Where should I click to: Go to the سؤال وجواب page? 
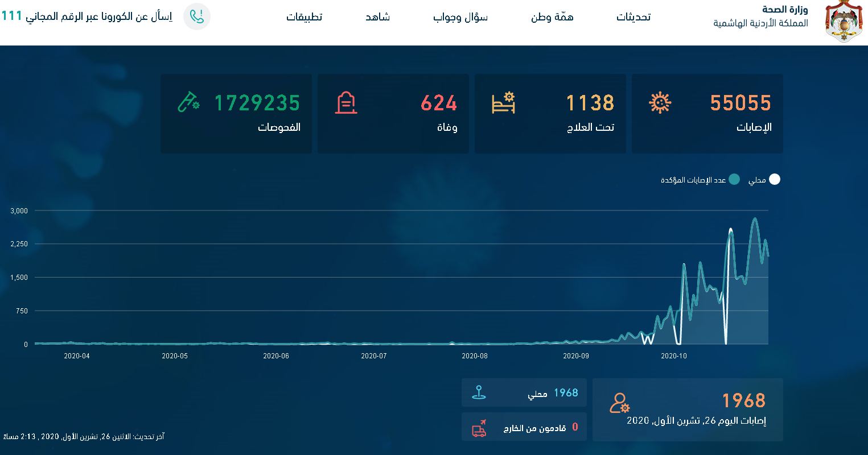(x=460, y=17)
